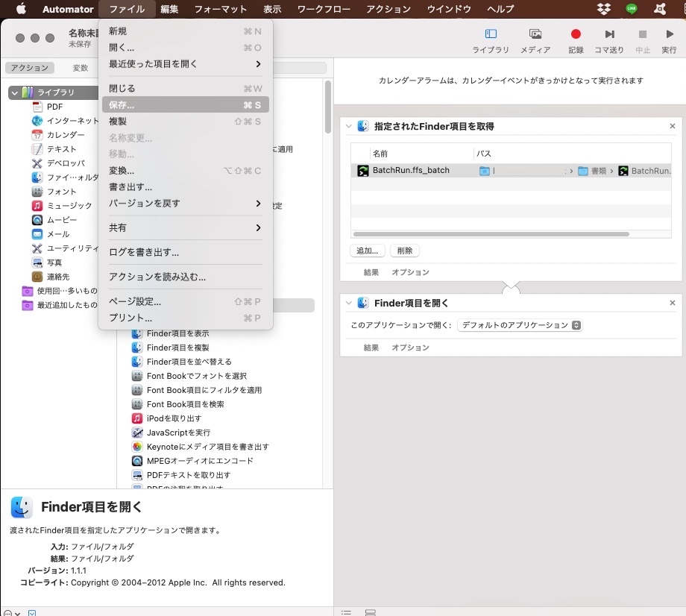The width and height of the screenshot is (686, 616).
Task: Select the インターネット library category
Action: 65,120
